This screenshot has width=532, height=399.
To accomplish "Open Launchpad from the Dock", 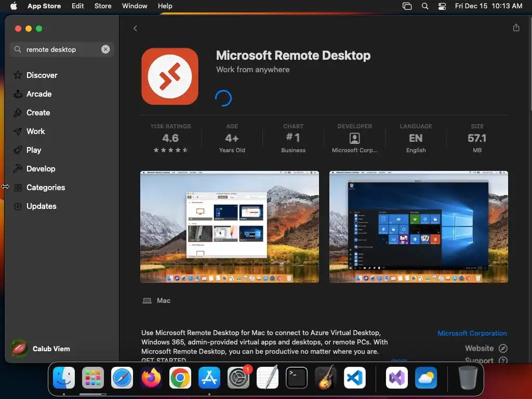I will (93, 378).
